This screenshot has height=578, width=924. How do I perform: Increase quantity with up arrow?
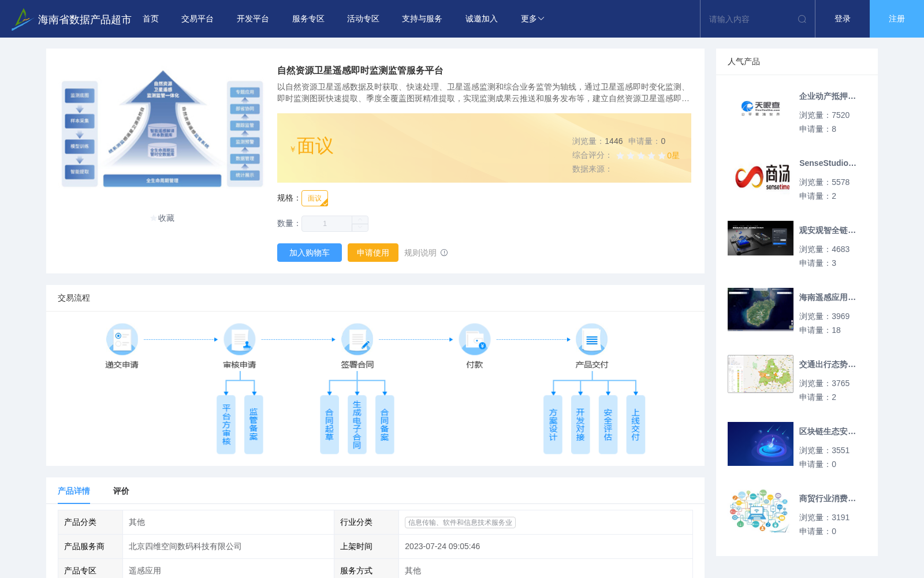tap(360, 220)
